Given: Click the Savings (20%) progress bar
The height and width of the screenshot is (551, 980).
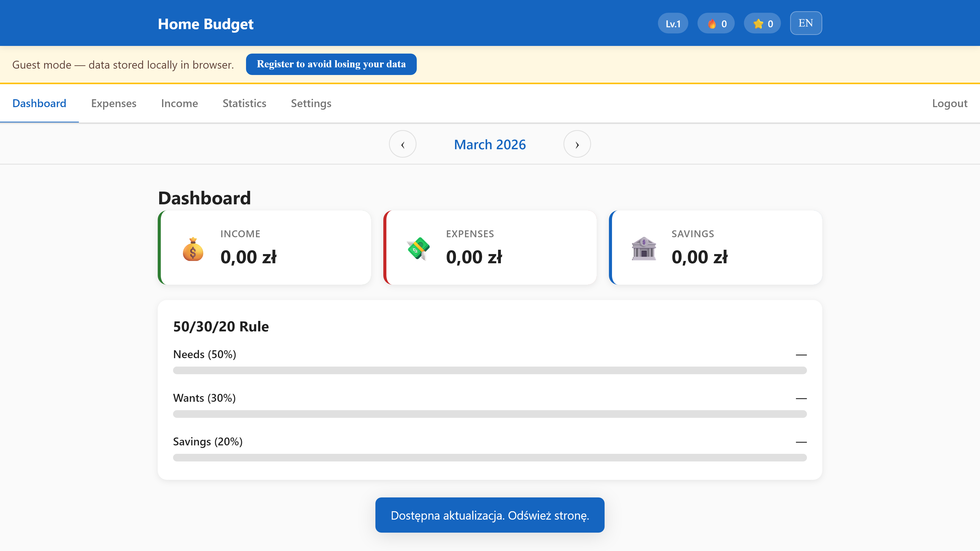Looking at the screenshot, I should pyautogui.click(x=490, y=458).
